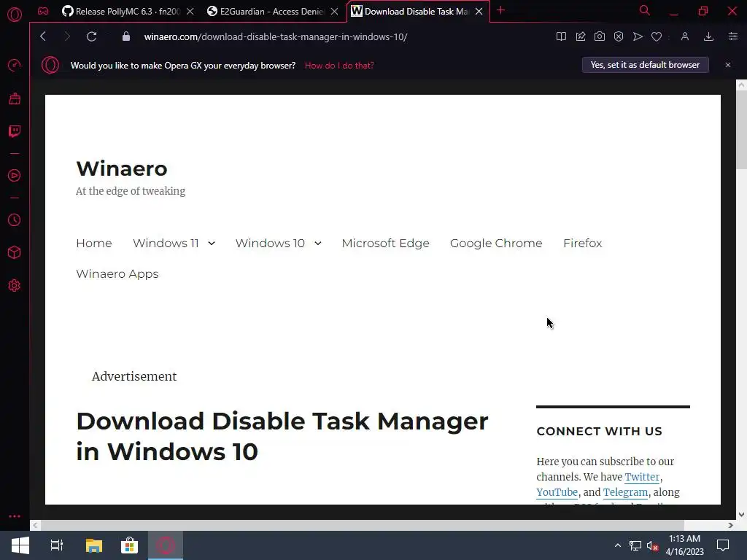Open Firefox menu item
Viewport: 747px width, 560px height.
pyautogui.click(x=583, y=244)
